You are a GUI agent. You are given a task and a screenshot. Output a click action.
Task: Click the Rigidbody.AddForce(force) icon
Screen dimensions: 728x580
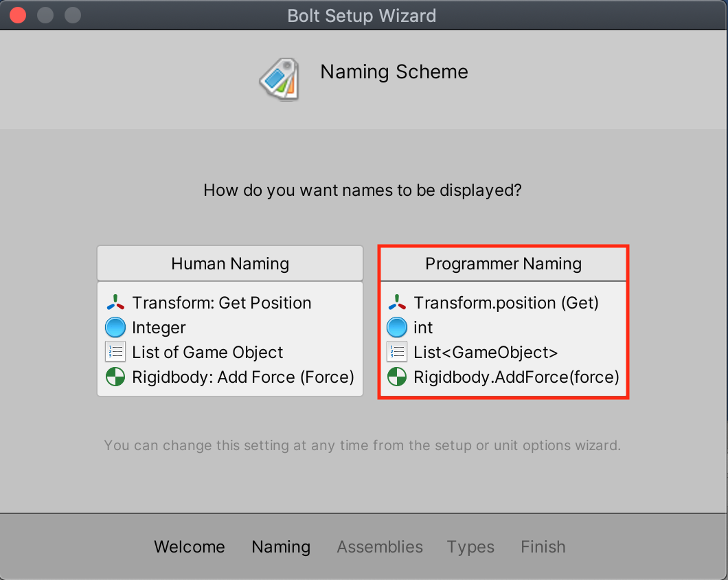tap(396, 377)
